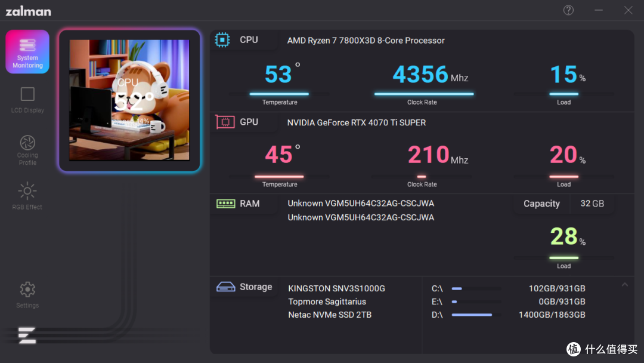This screenshot has width=644, height=363.
Task: Click the RAM module icon
Action: tap(225, 204)
